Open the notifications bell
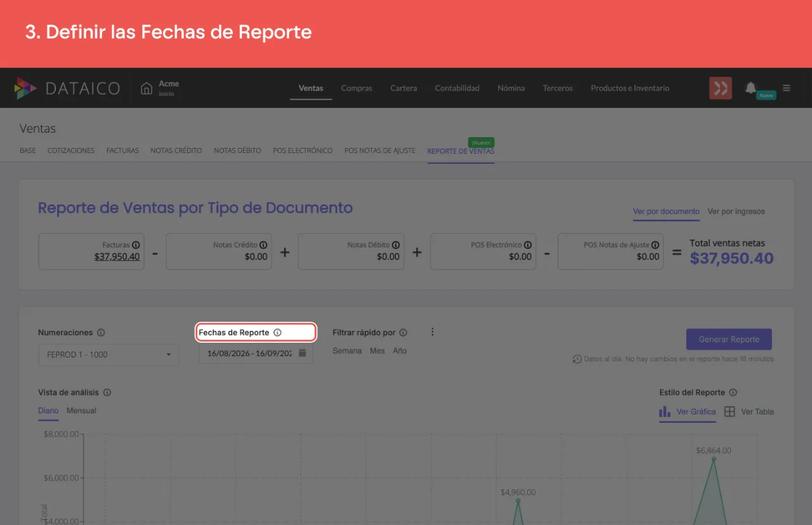 750,88
